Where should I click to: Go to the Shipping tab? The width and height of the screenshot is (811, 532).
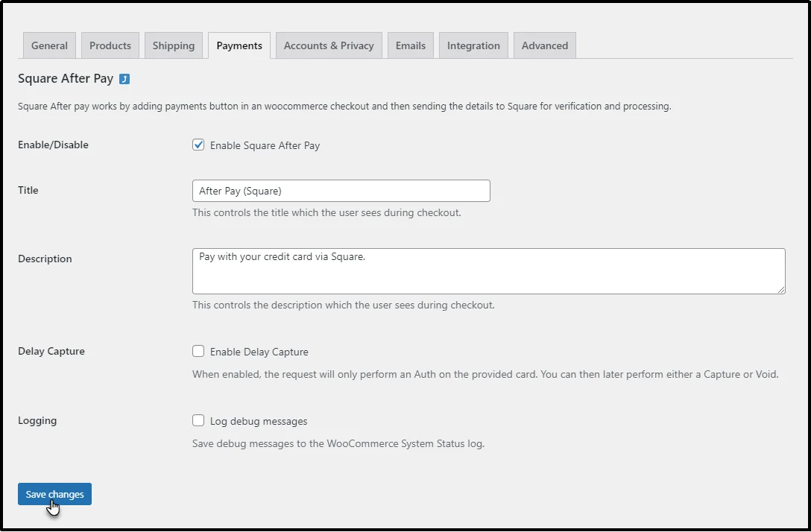[173, 45]
